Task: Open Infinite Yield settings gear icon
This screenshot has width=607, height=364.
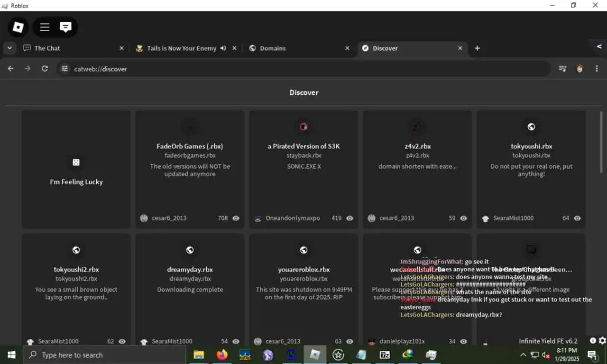Action: [x=602, y=340]
